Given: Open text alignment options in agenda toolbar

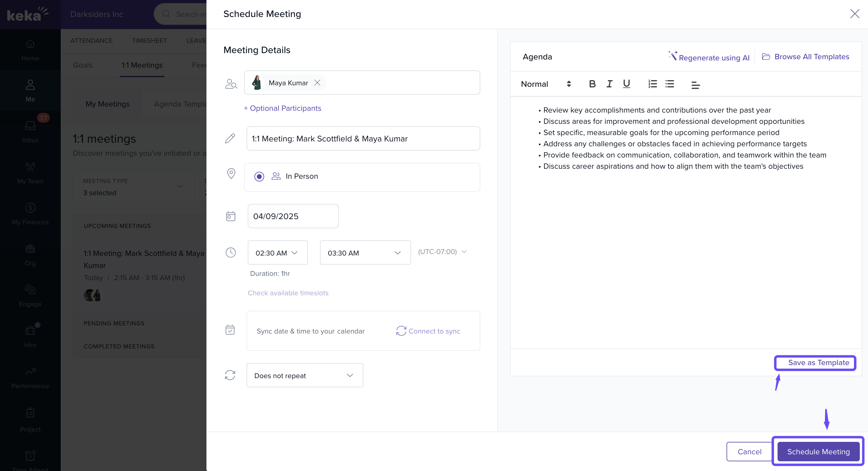Looking at the screenshot, I should pyautogui.click(x=696, y=85).
